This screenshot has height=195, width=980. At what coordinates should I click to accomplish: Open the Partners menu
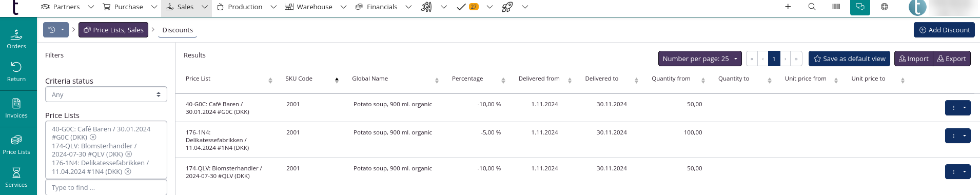pyautogui.click(x=61, y=7)
